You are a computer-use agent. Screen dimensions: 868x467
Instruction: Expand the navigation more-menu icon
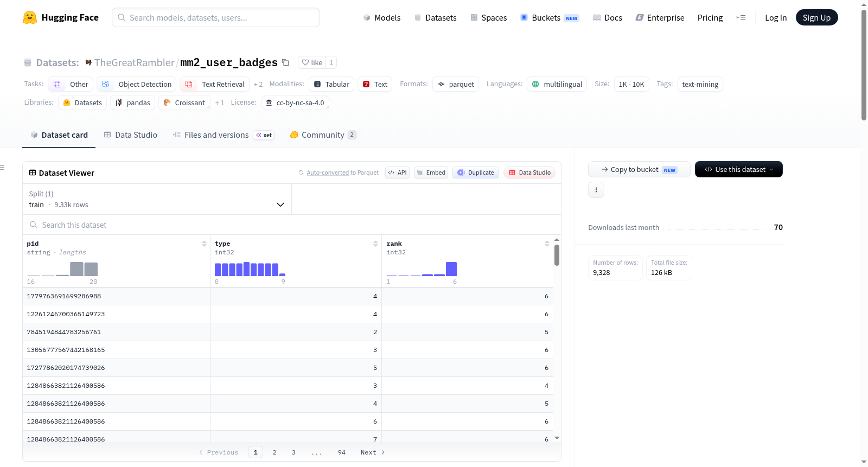coord(741,17)
